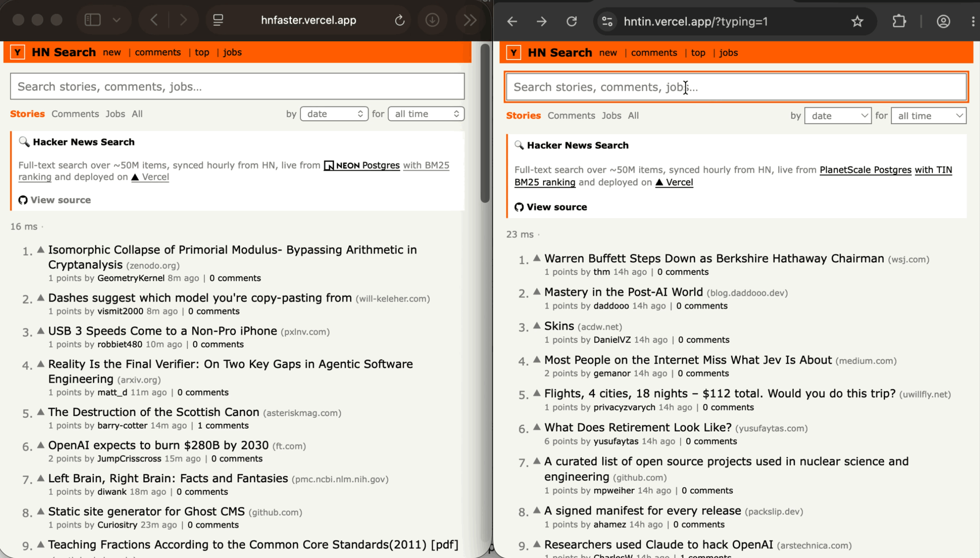Bookmark this page with the star icon

(x=857, y=21)
